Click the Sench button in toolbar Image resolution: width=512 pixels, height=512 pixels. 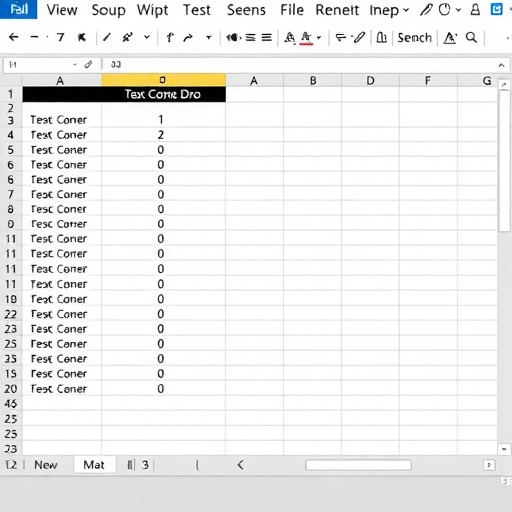pyautogui.click(x=414, y=38)
